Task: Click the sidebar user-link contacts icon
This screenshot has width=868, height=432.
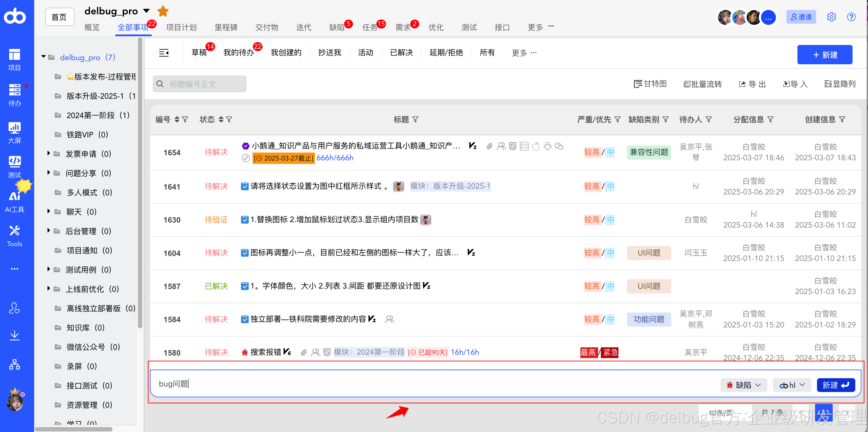Action: coord(15,308)
